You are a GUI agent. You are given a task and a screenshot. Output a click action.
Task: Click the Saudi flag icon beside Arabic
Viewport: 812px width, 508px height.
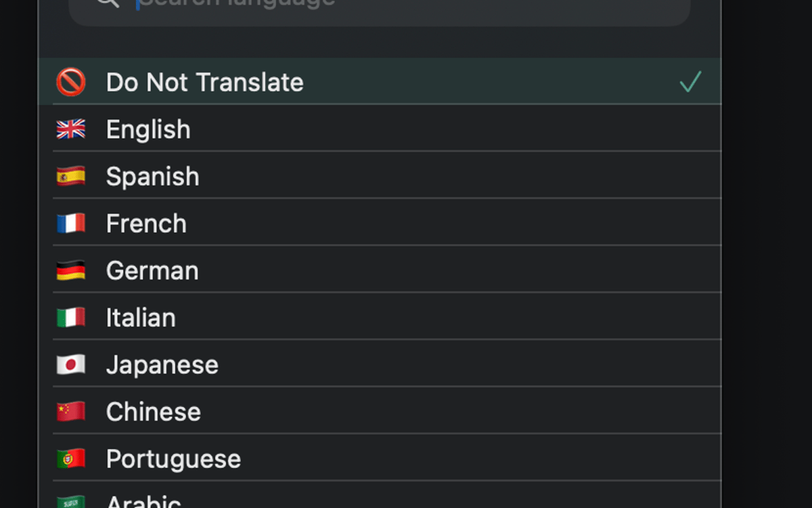point(70,503)
